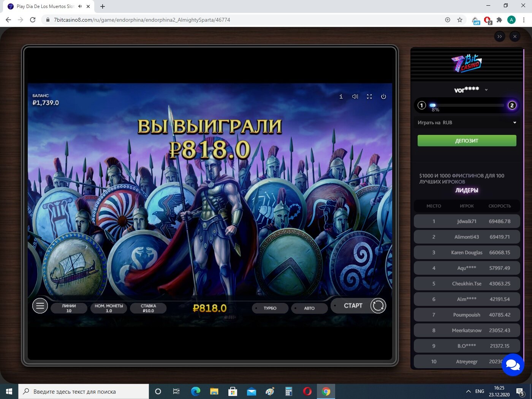Screen dimensions: 532x399
Task: Toggle the АВТО autoplay mode
Action: [x=309, y=308]
